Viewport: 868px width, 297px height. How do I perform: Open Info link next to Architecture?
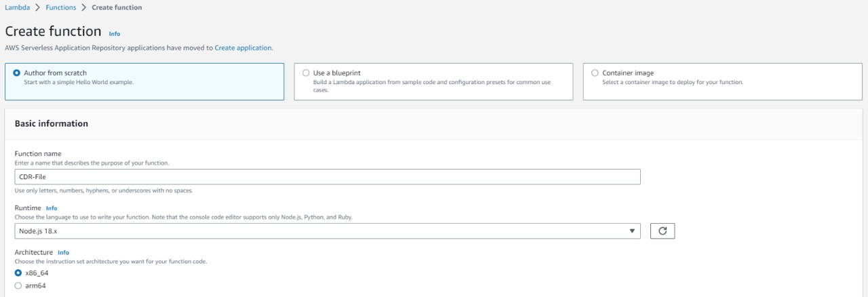pos(63,252)
